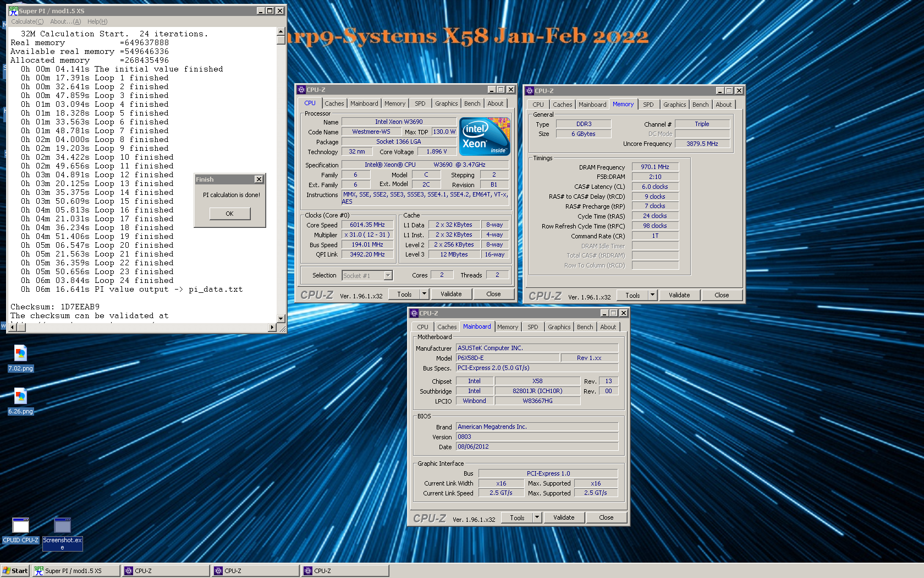Open the About tab in the CPU window
The width and height of the screenshot is (924, 578).
[x=496, y=103]
